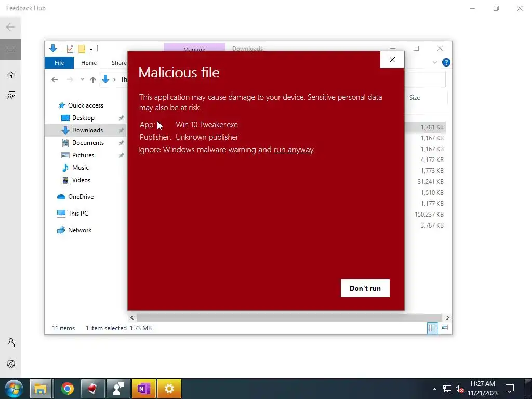
Task: Click the properties quick access toolbar icon
Action: pyautogui.click(x=70, y=49)
